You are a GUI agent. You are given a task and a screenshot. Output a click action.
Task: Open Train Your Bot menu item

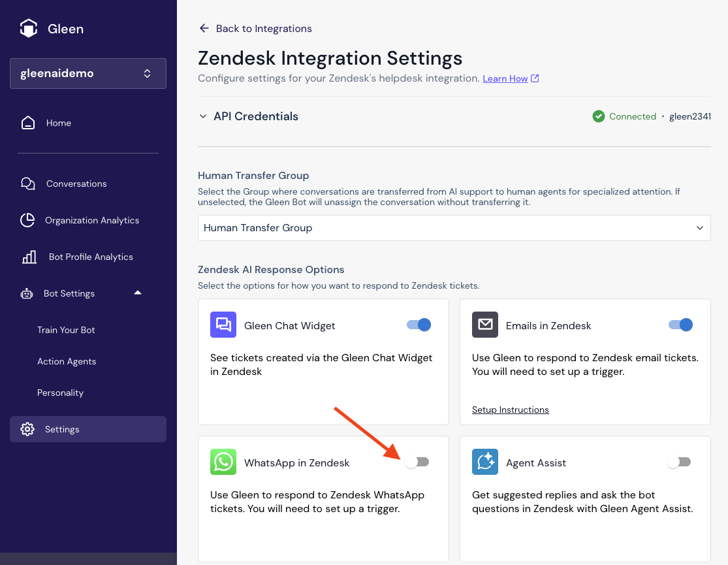tap(66, 330)
